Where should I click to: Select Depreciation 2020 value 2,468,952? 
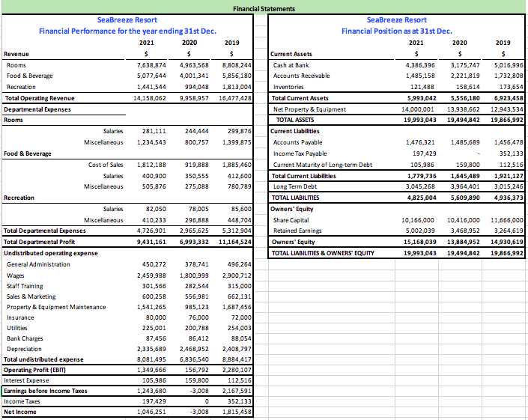[194, 349]
